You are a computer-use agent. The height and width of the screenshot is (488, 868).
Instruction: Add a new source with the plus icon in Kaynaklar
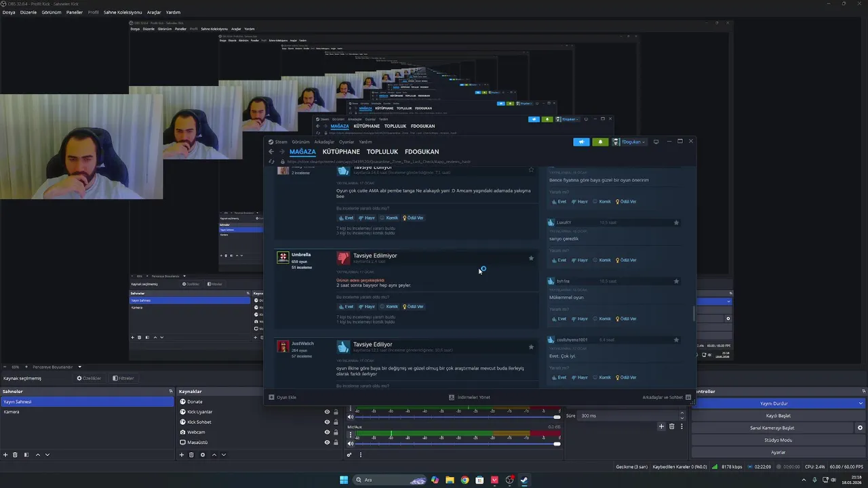pos(181,455)
